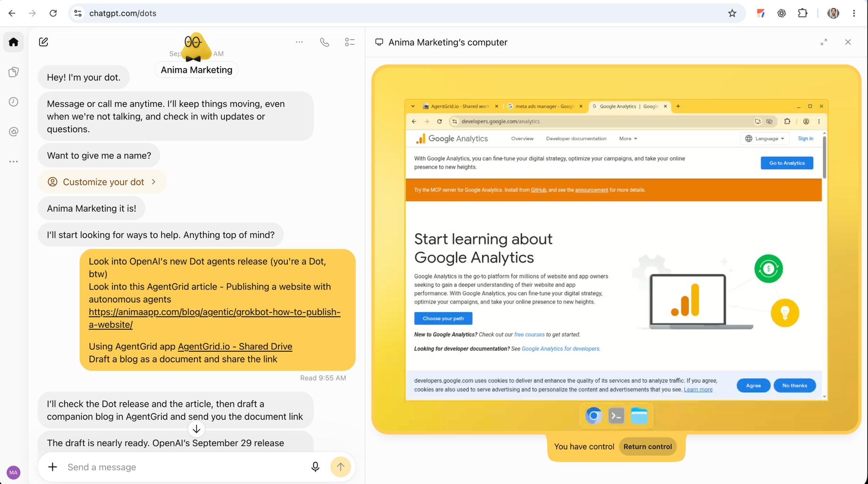Open the Language dropdown on Google Analytics

pos(765,139)
